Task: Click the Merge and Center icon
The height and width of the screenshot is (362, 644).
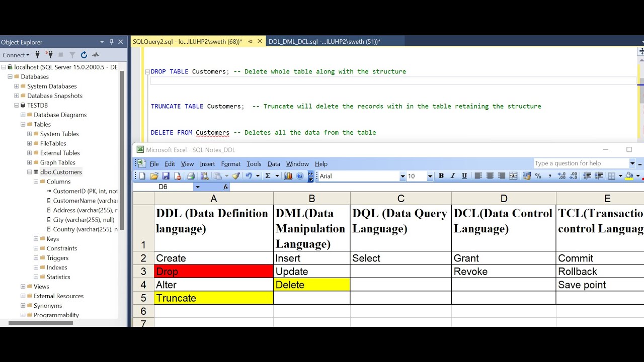Action: [x=513, y=176]
